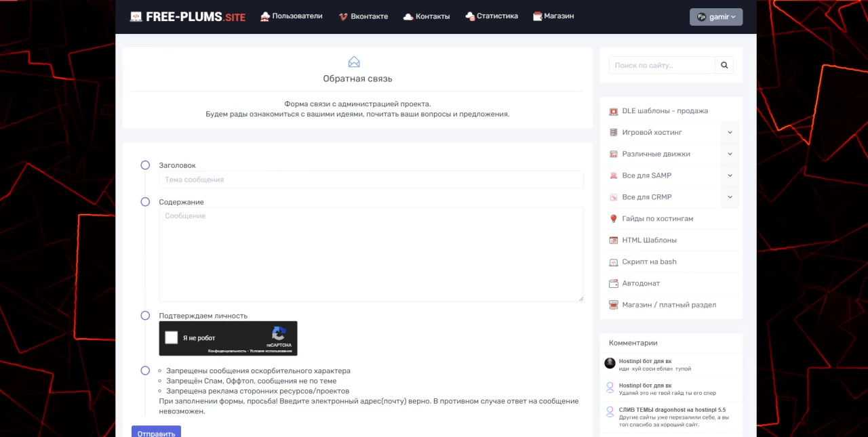Open the Вконтакте nav item
Screen dimensions: 868x437
[x=363, y=16]
